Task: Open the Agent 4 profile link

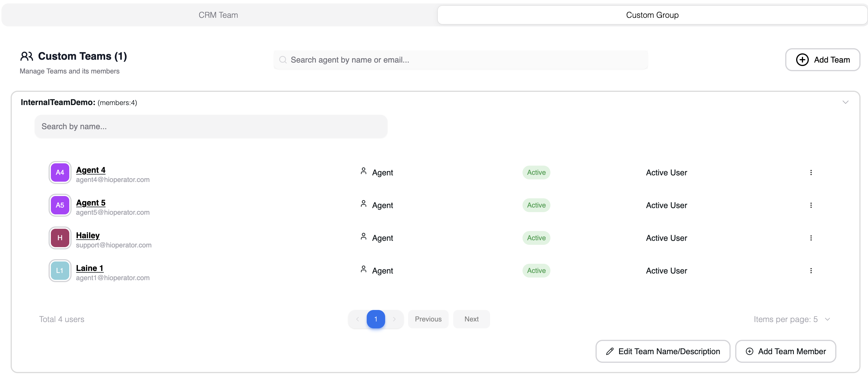Action: 91,170
